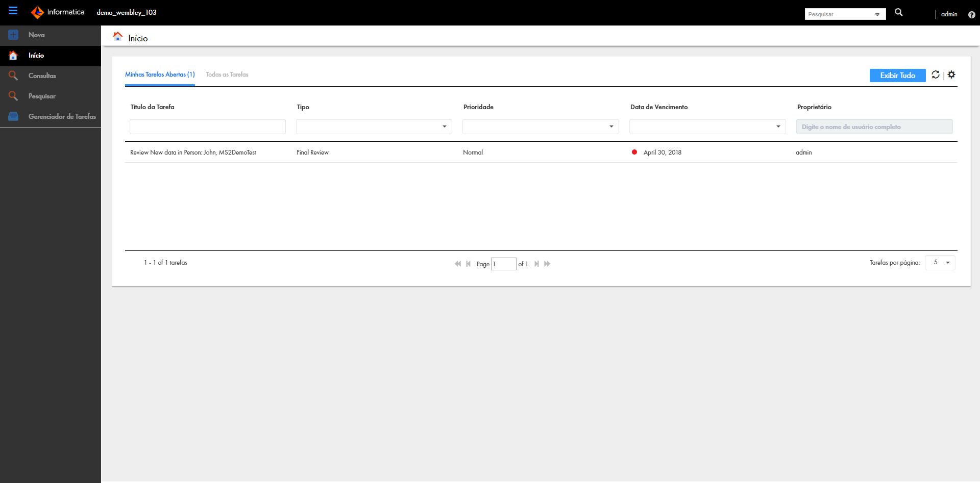
Task: Click the Nova item in sidebar
Action: (x=36, y=35)
